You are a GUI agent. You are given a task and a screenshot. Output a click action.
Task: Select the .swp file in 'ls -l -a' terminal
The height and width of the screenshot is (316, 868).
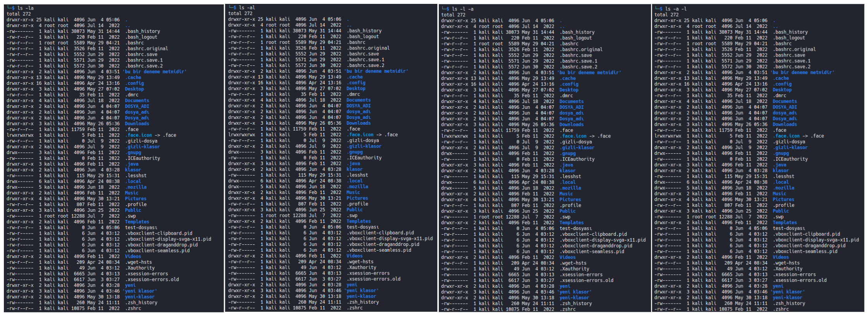[x=565, y=217]
